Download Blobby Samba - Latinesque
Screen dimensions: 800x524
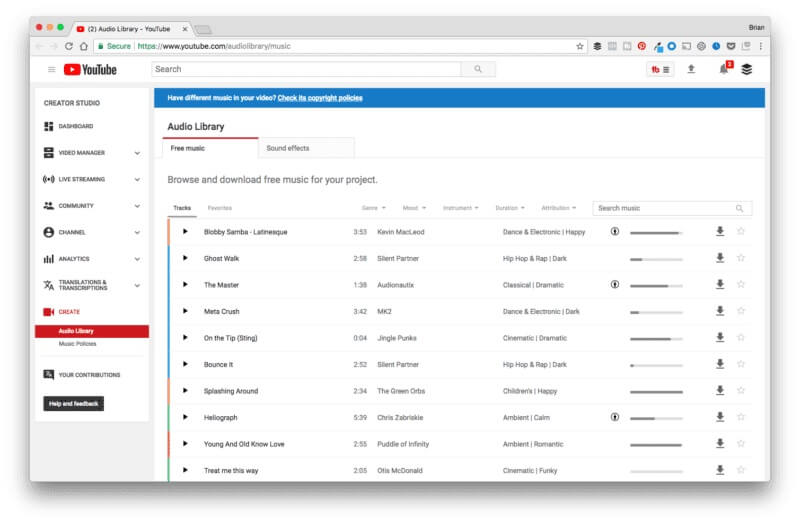720,231
